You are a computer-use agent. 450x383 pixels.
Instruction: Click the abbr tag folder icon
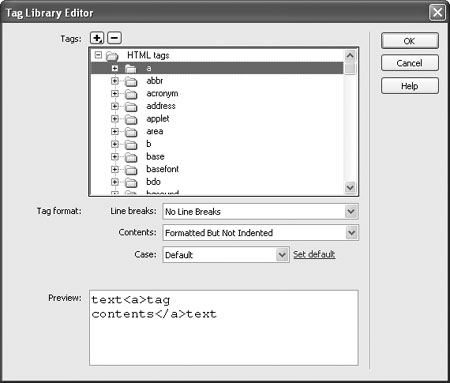click(x=131, y=81)
